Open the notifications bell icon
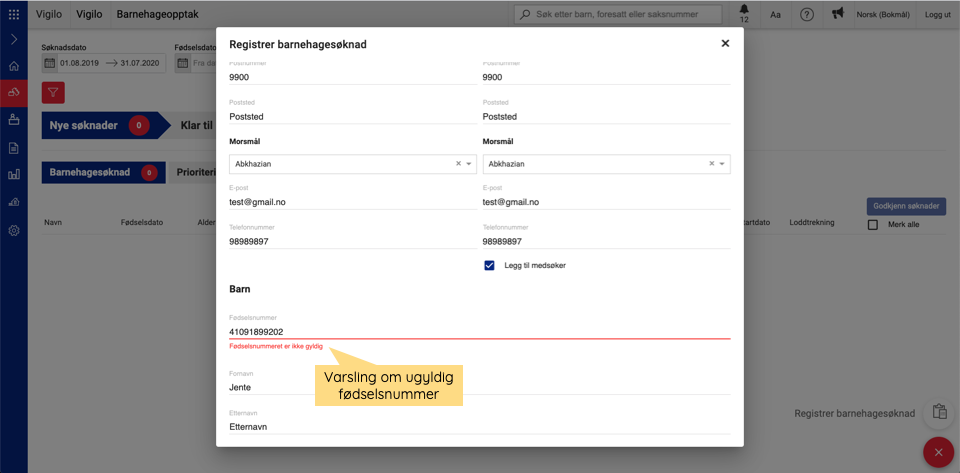Screen dimensions: 960x473 (743, 11)
